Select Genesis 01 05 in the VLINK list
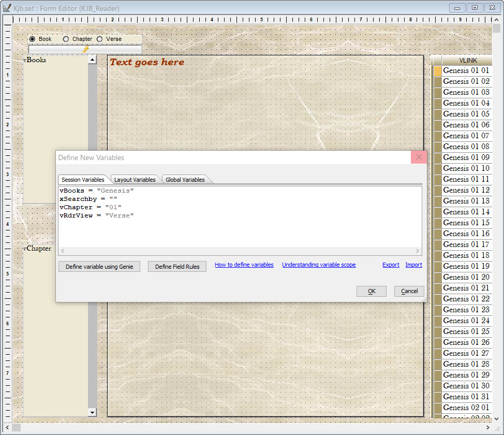Image resolution: width=504 pixels, height=435 pixels. (x=466, y=113)
